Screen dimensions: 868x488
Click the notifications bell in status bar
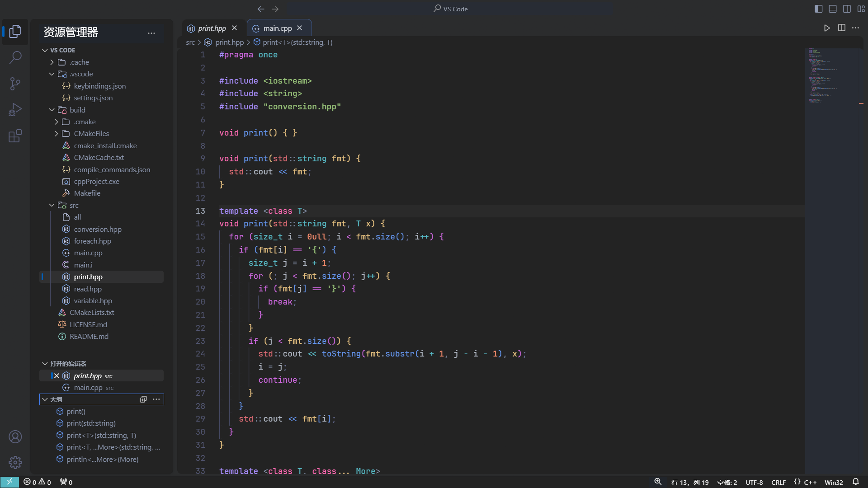tap(855, 482)
